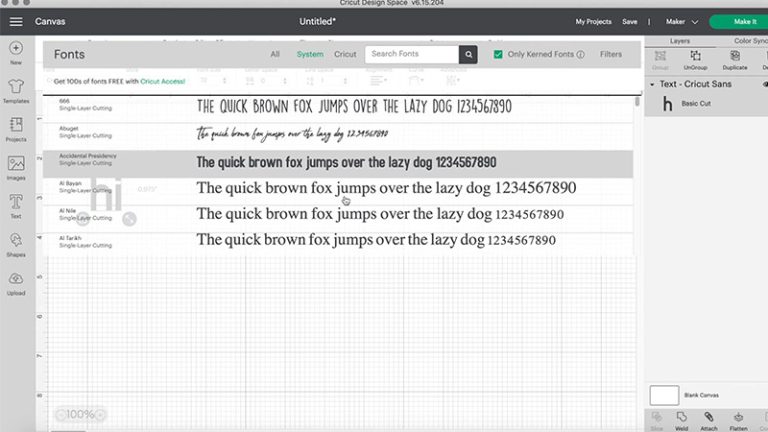Zoom out with the minus button
This screenshot has width=768, height=432.
[60, 415]
